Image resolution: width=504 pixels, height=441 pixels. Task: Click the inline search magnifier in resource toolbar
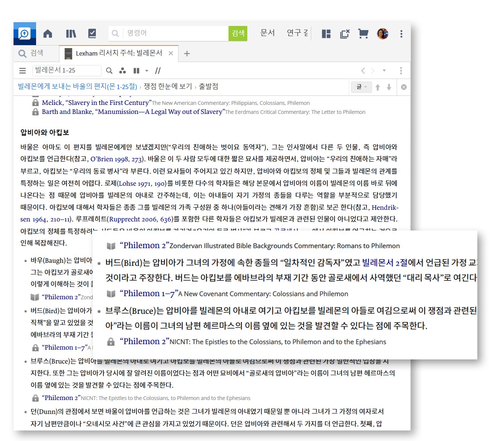click(109, 71)
